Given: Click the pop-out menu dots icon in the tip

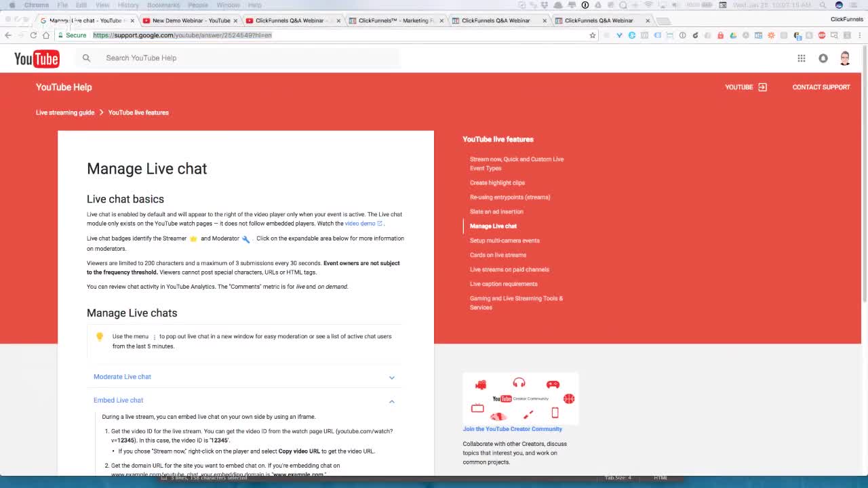Looking at the screenshot, I should pos(155,337).
